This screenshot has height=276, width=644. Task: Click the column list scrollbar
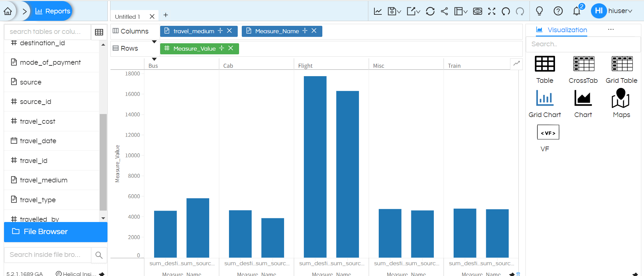[103, 162]
